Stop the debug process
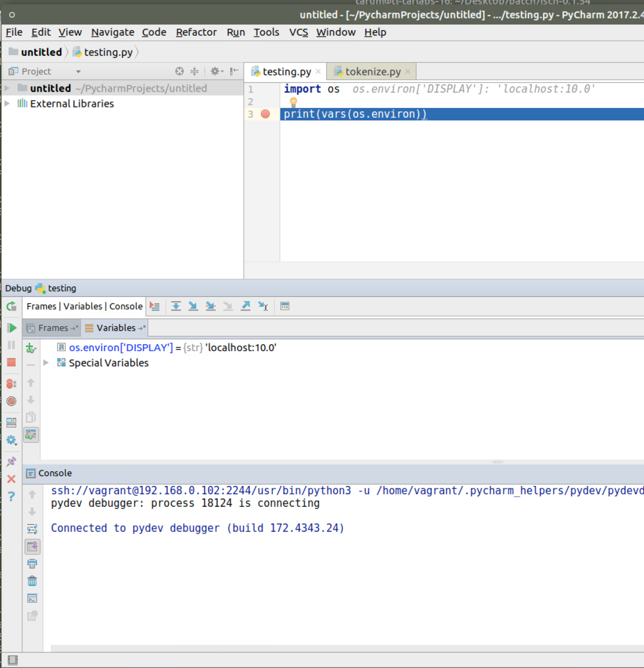 12,362
